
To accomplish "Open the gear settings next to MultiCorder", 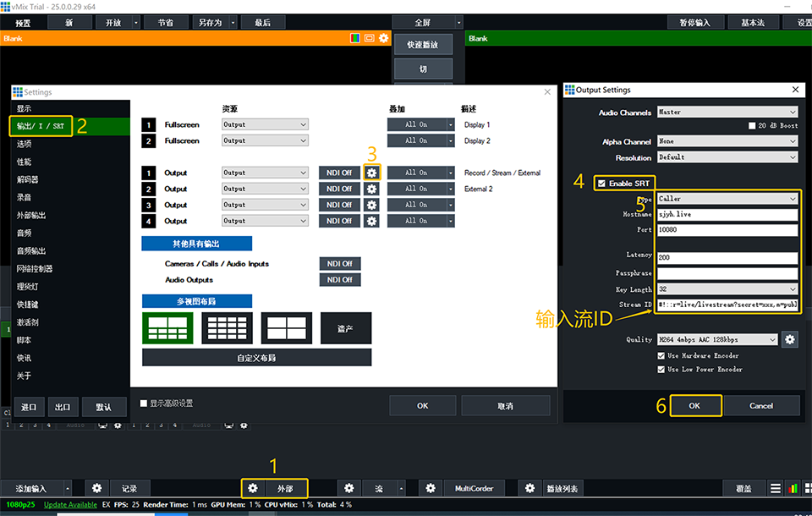I will coord(431,488).
